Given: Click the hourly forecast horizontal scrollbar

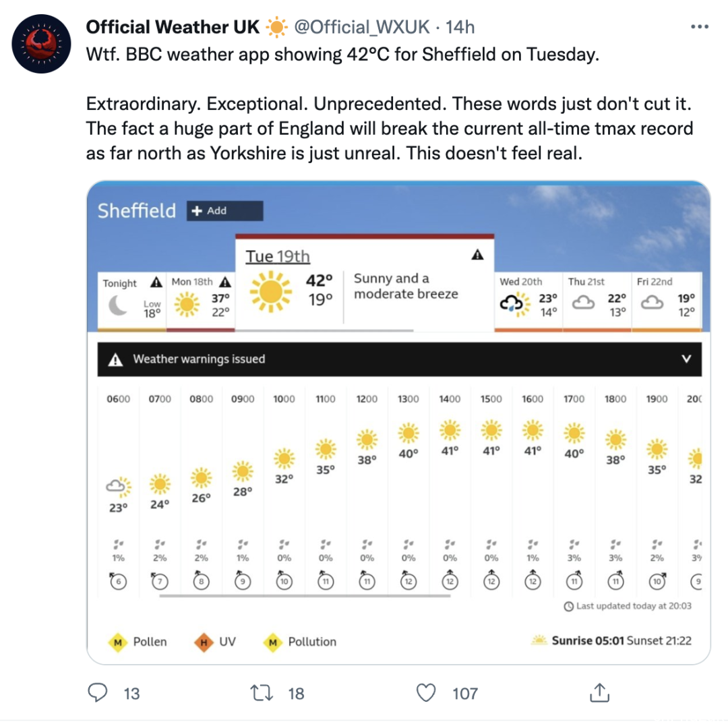Looking at the screenshot, I should click(305, 596).
